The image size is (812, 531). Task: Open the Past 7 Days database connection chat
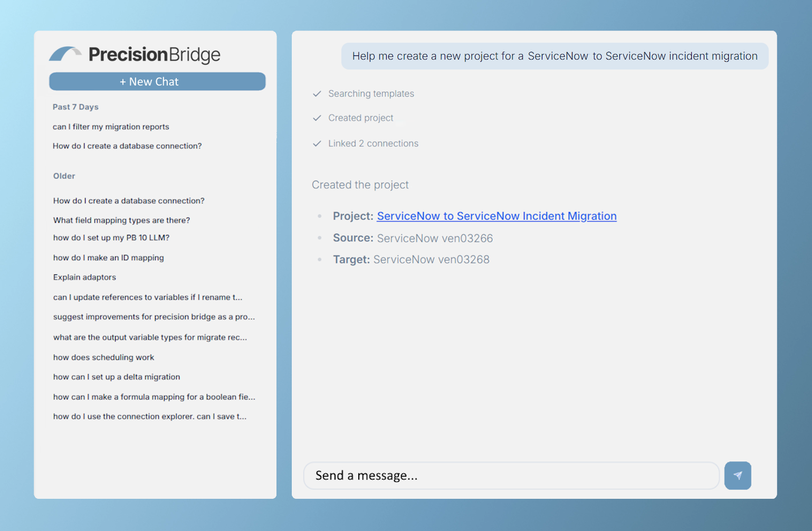tap(127, 146)
